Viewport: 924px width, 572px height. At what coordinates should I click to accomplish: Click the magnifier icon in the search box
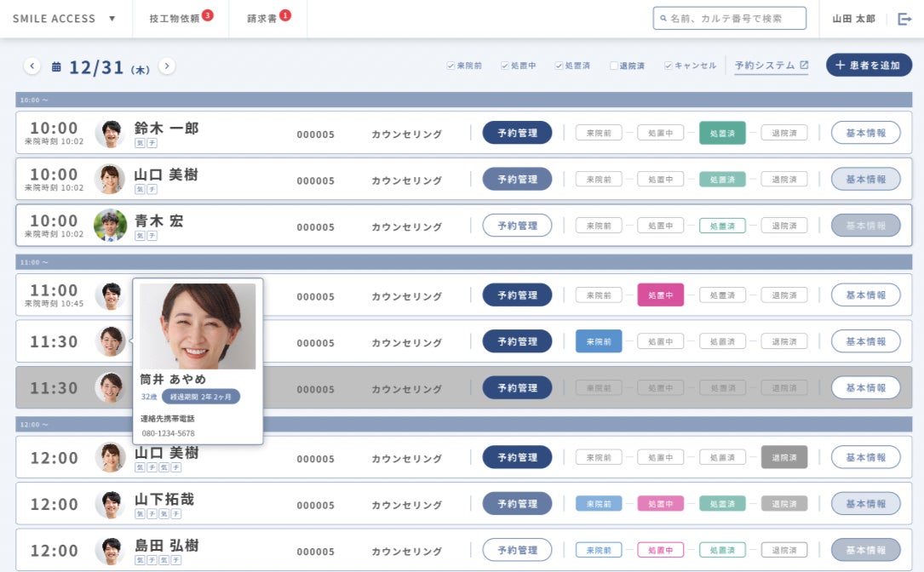663,18
